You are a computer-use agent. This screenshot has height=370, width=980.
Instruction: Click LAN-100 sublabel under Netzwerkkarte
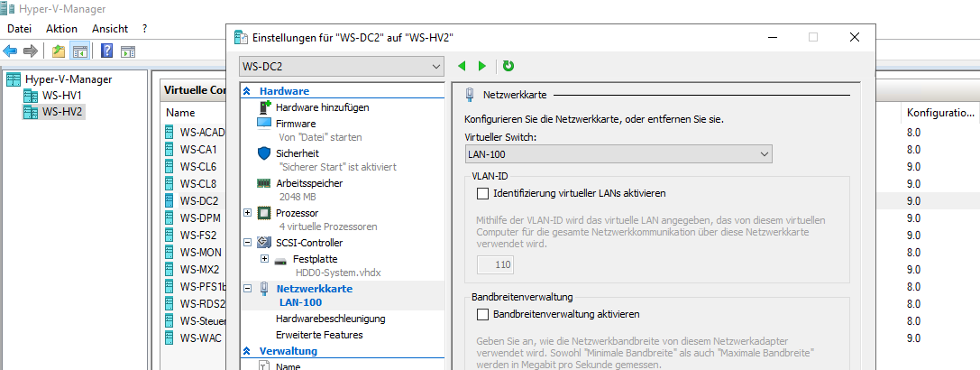click(300, 302)
